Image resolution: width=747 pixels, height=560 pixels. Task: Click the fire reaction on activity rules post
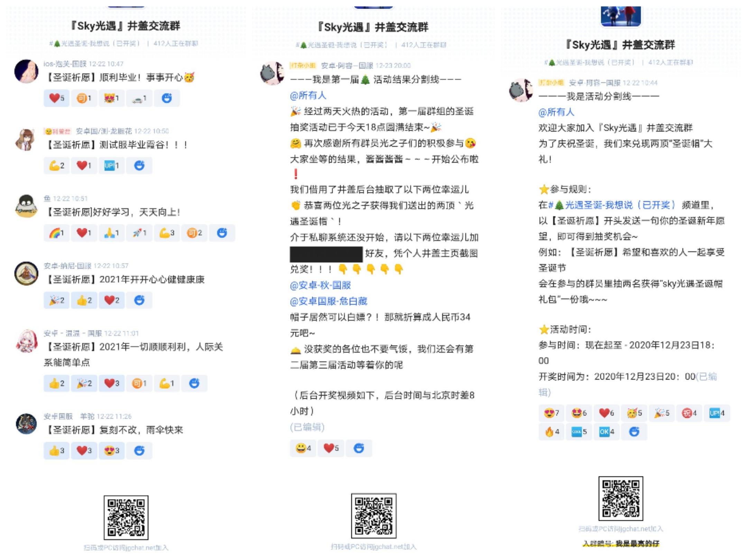(552, 432)
